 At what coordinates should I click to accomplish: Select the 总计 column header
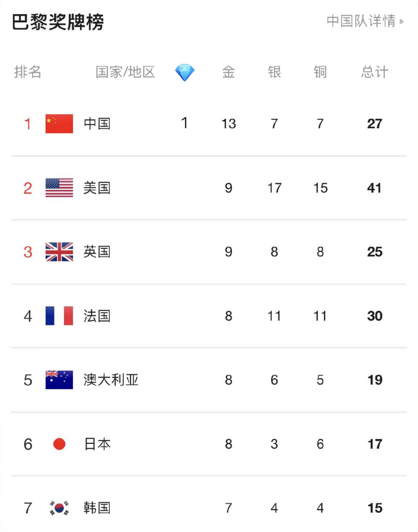coord(375,72)
